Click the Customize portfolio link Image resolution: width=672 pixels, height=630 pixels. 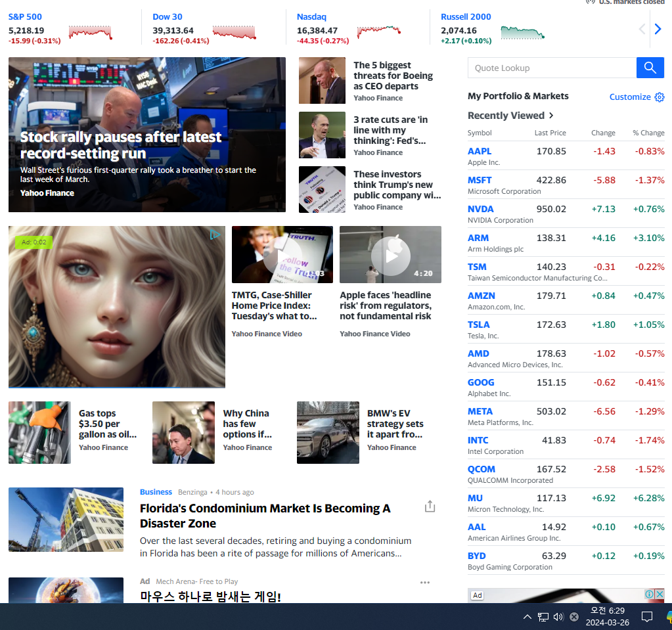click(630, 97)
